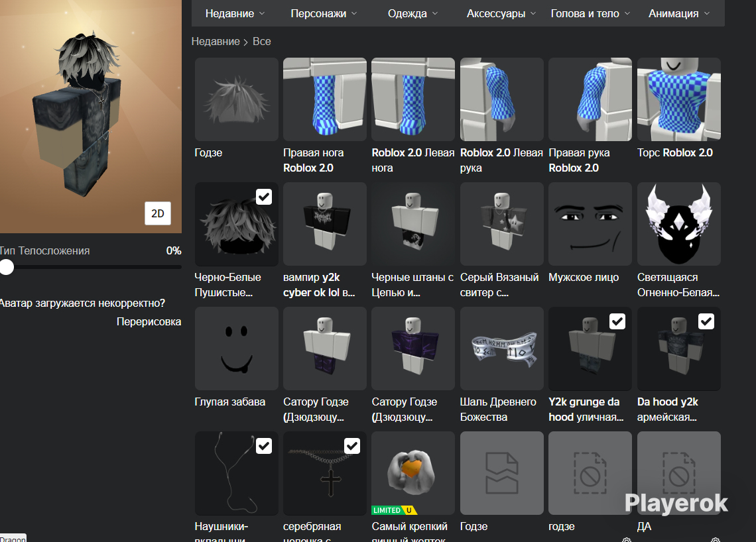Screen dimensions: 756x542
Task: Uncheck the Наушники-вкладыши accessory
Action: click(264, 446)
